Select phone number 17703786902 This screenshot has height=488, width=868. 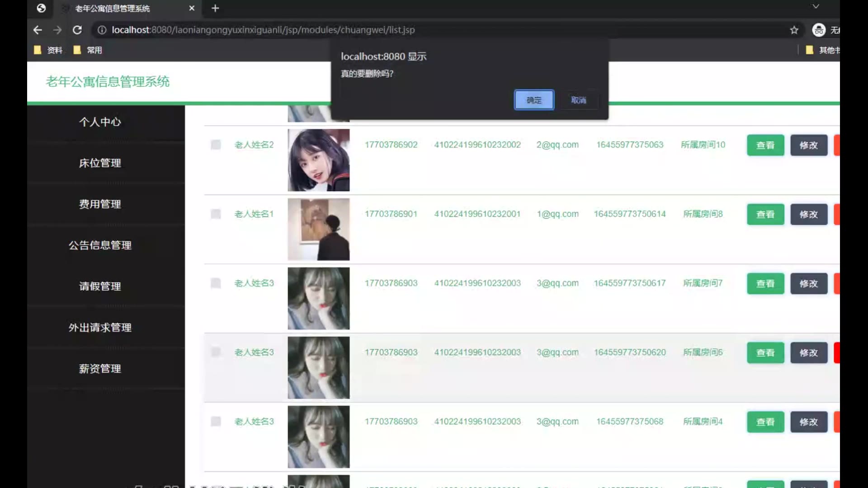pos(391,145)
